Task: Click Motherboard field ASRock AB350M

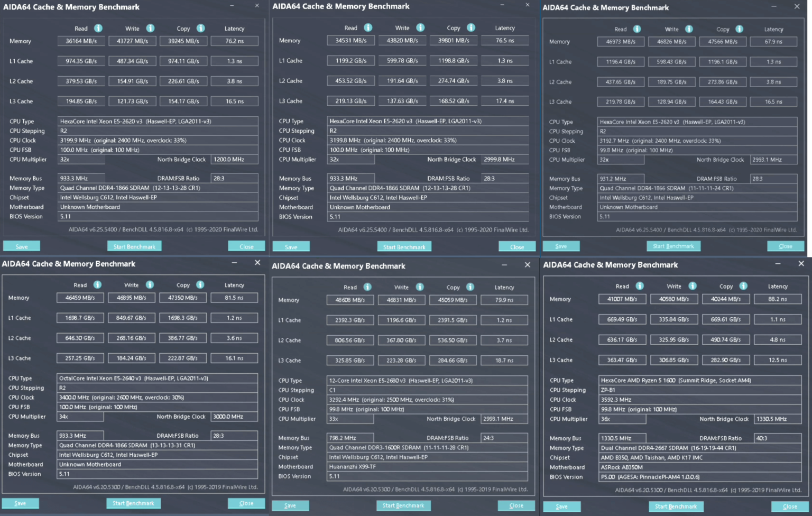Action: tap(700, 467)
